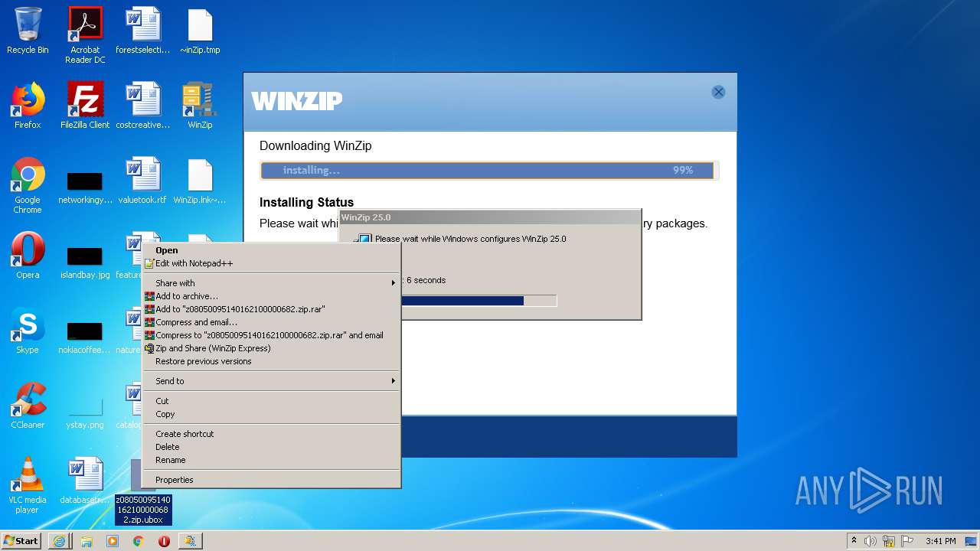Click the red Opera taskbar icon
Screen dimensions: 980x551
coord(164,541)
